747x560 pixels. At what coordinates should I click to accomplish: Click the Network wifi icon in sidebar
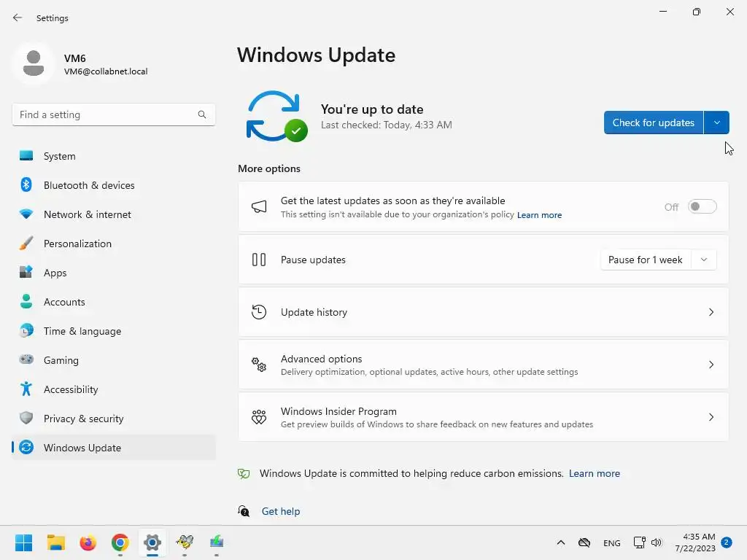point(26,214)
